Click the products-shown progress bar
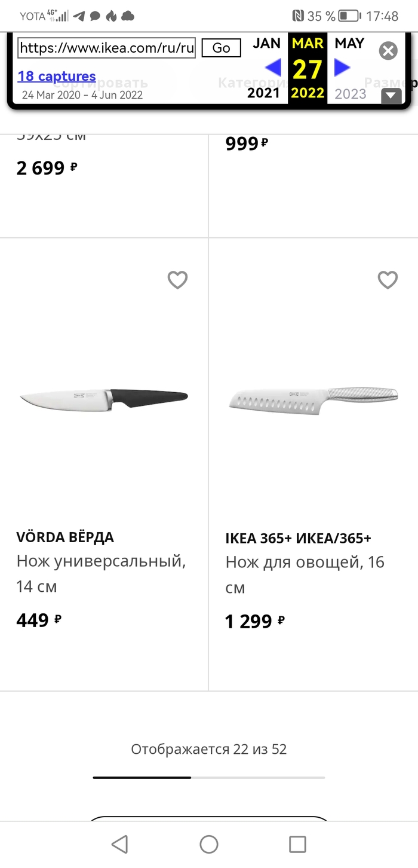This screenshot has height=868, width=418. point(209,777)
